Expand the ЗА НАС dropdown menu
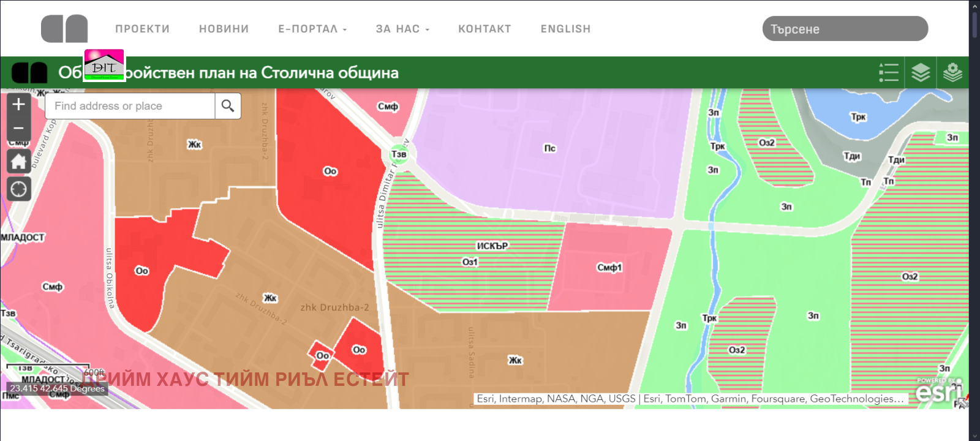Screen dimensions: 980x441 402,29
